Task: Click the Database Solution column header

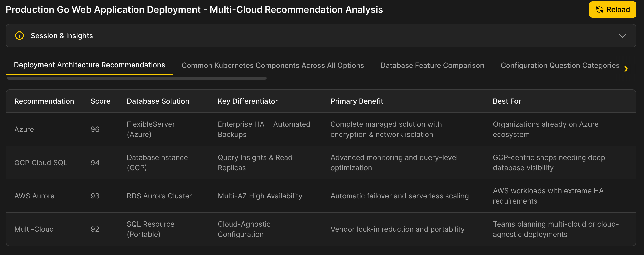Action: [158, 101]
